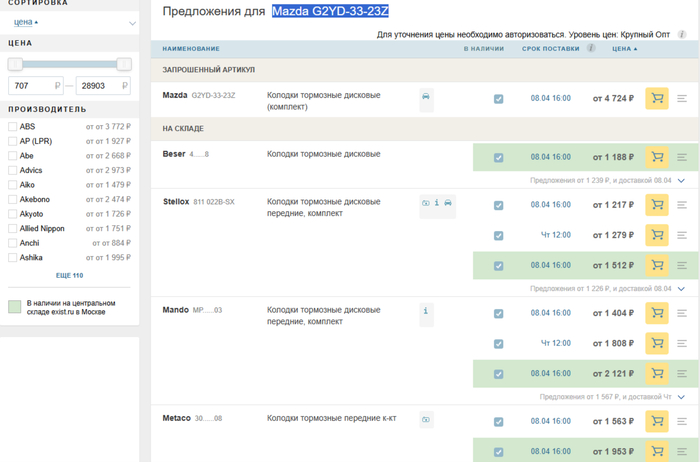700x462 pixels.
Task: Tick the Allied Nippon manufacturer filter
Action: [12, 229]
